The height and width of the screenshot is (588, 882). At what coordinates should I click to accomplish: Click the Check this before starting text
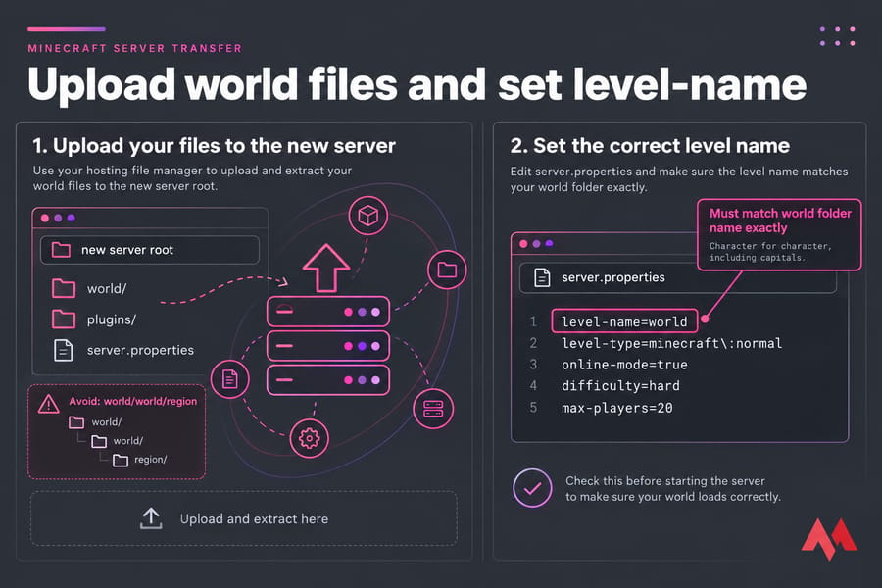click(672, 488)
